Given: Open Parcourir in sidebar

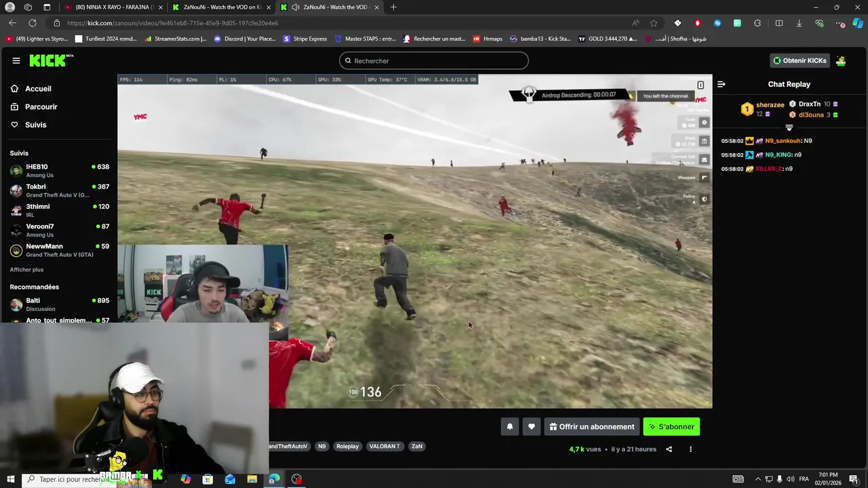Looking at the screenshot, I should point(41,106).
